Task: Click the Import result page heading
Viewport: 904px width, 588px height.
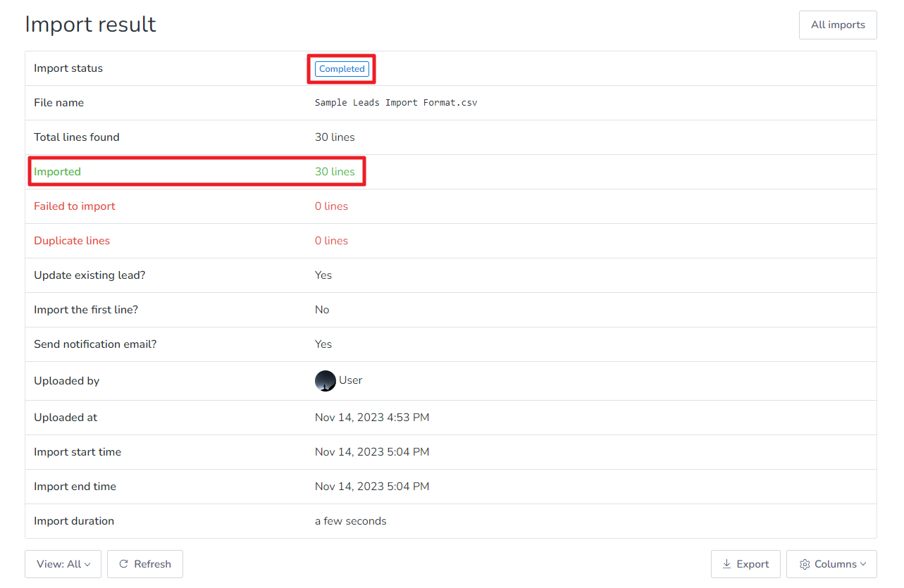Action: coord(90,24)
